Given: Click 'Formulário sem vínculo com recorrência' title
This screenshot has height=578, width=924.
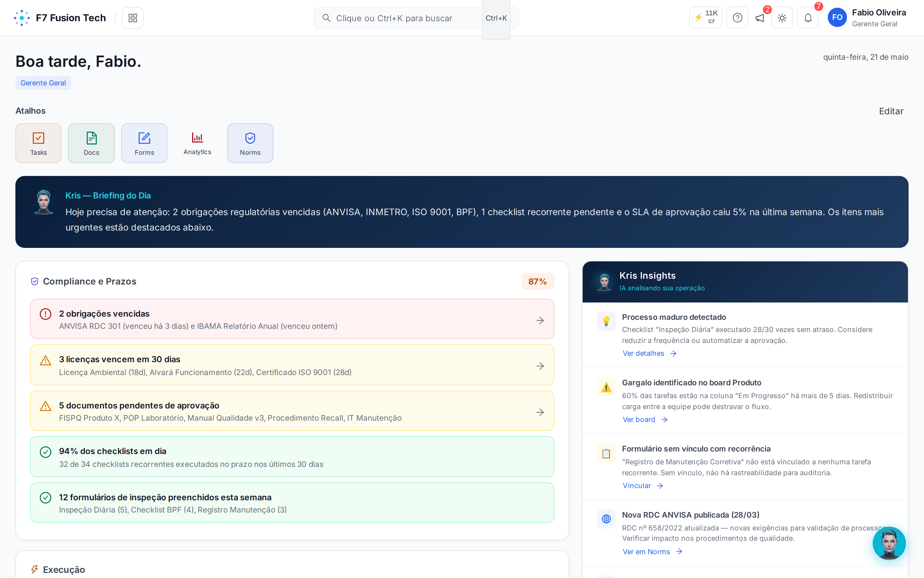Looking at the screenshot, I should (696, 449).
